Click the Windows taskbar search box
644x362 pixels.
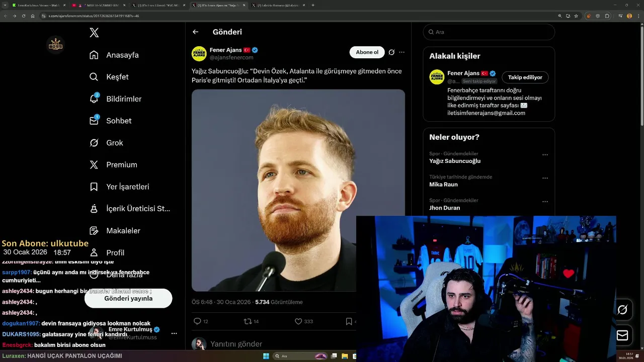(x=299, y=356)
